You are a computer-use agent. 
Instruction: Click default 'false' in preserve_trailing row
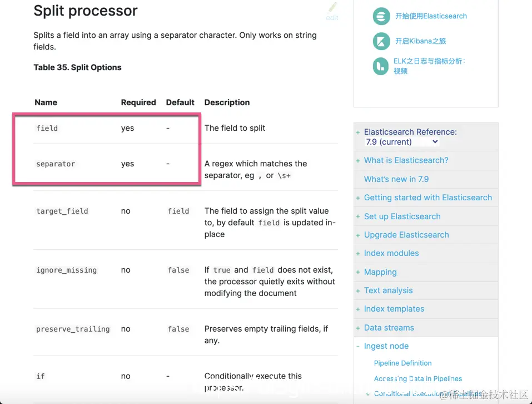click(x=178, y=329)
